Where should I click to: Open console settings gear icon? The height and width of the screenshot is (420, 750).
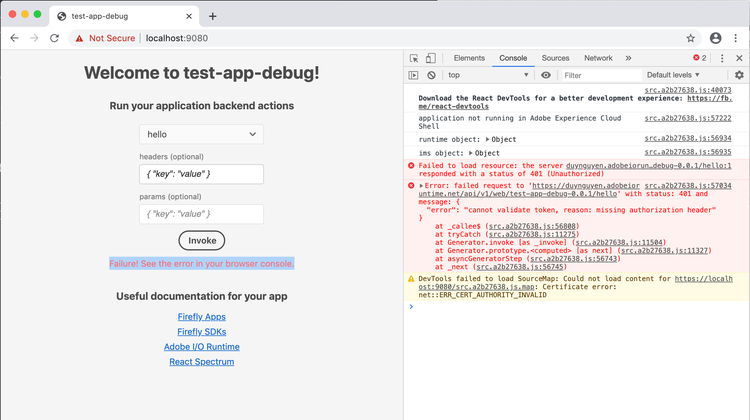[739, 75]
